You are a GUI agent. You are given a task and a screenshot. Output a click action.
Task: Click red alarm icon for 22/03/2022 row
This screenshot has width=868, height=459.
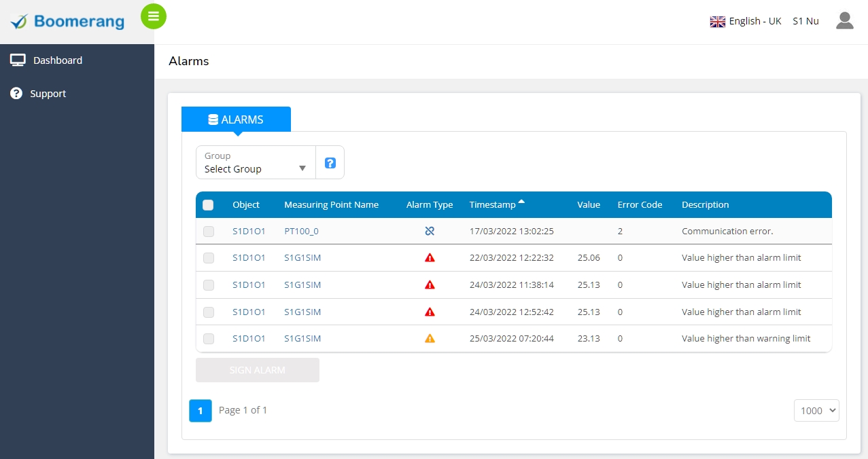click(430, 258)
